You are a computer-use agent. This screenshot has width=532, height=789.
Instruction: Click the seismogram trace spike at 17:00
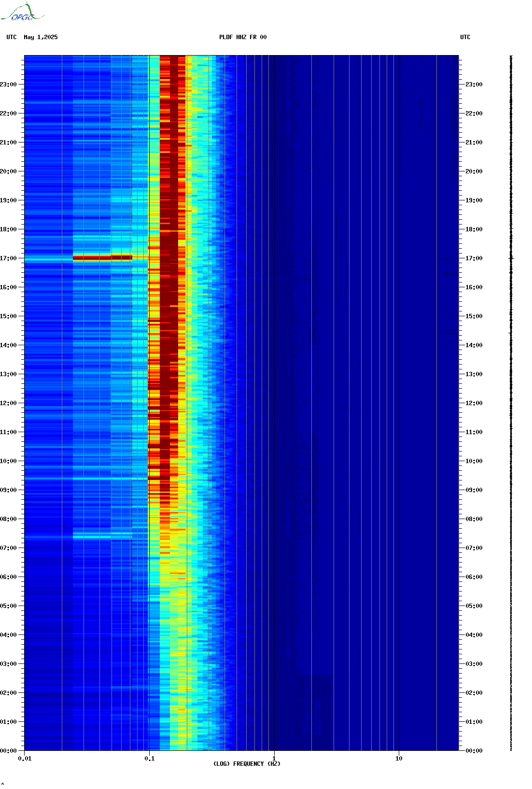tap(511, 258)
